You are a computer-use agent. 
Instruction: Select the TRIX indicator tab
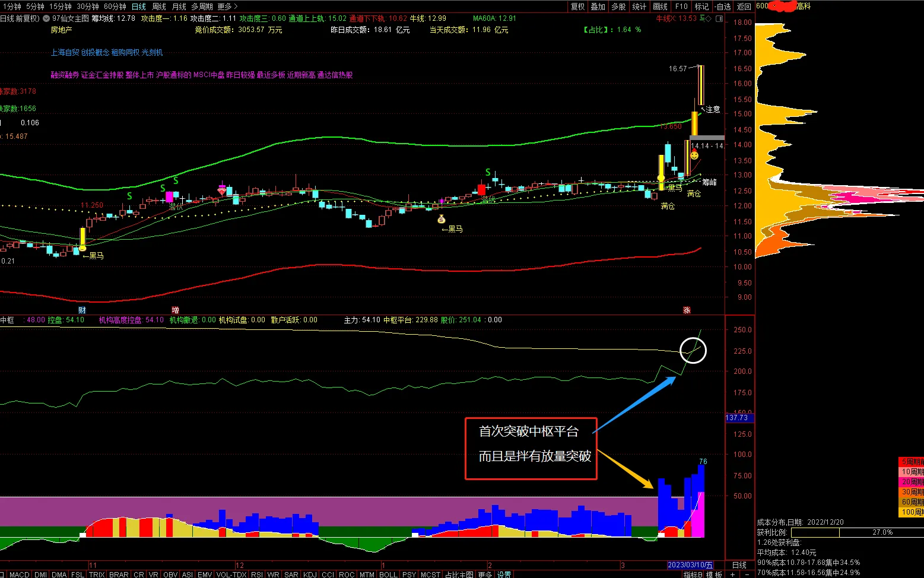point(97,574)
